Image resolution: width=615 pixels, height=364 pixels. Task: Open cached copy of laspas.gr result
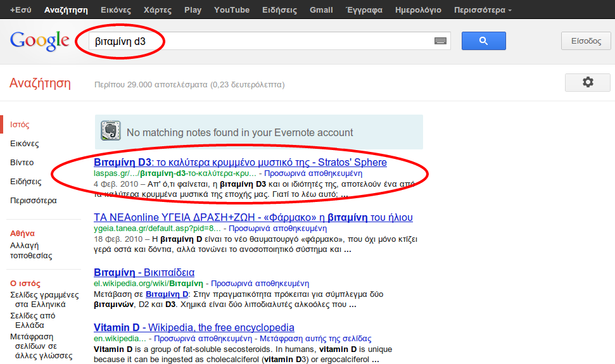tap(313, 173)
